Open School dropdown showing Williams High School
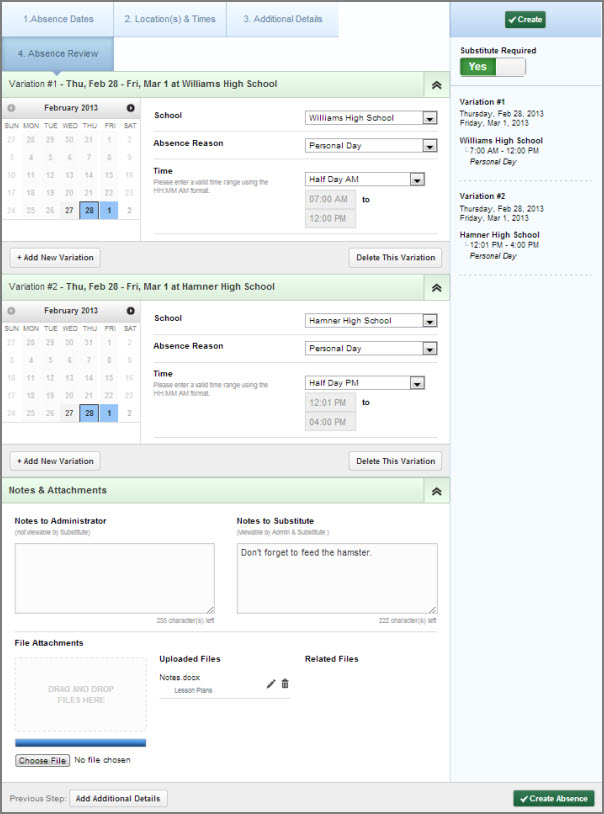The image size is (604, 814). tap(371, 118)
